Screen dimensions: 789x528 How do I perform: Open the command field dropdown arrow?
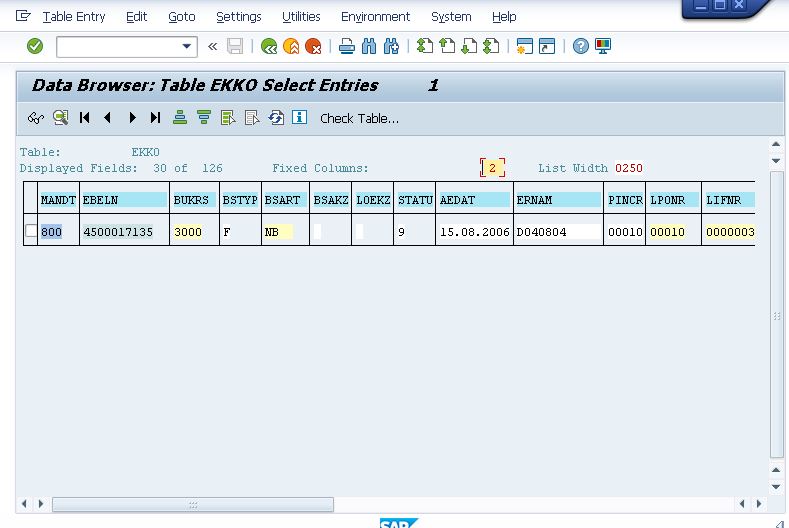pyautogui.click(x=187, y=46)
